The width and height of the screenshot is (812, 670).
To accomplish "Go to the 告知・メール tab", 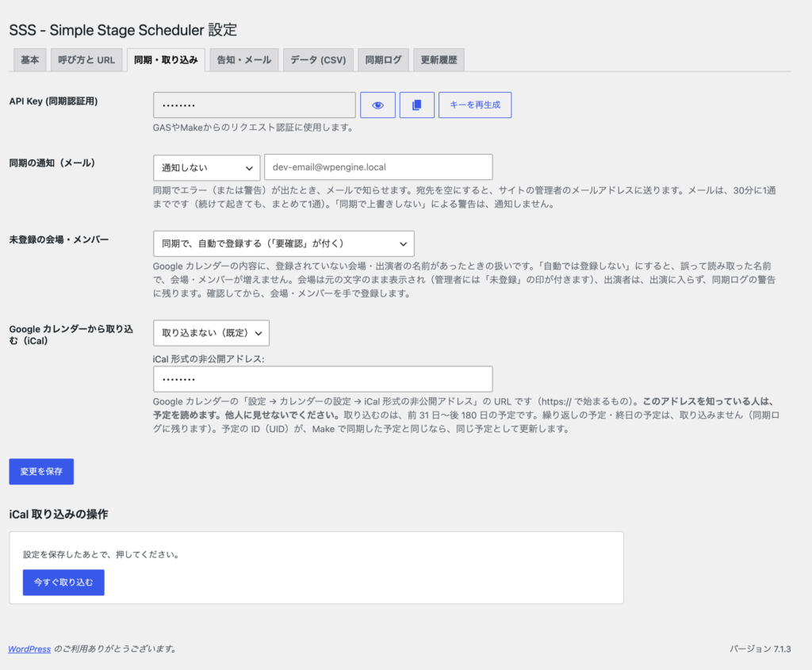I will pyautogui.click(x=244, y=60).
